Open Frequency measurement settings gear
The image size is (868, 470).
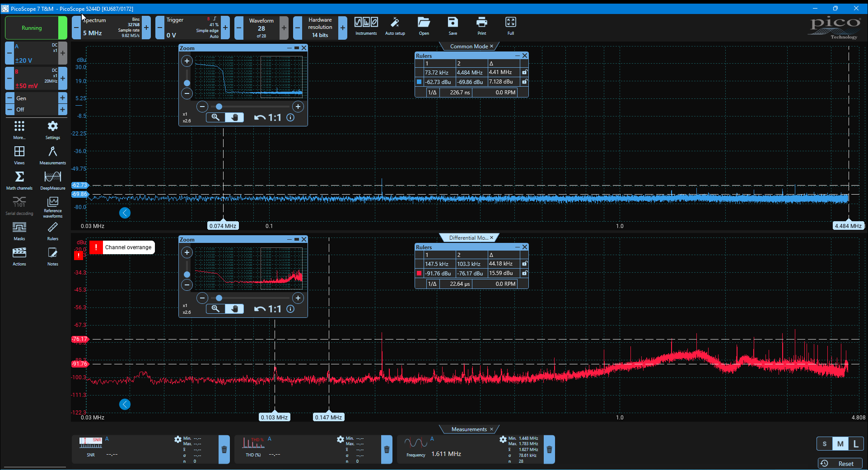point(503,439)
